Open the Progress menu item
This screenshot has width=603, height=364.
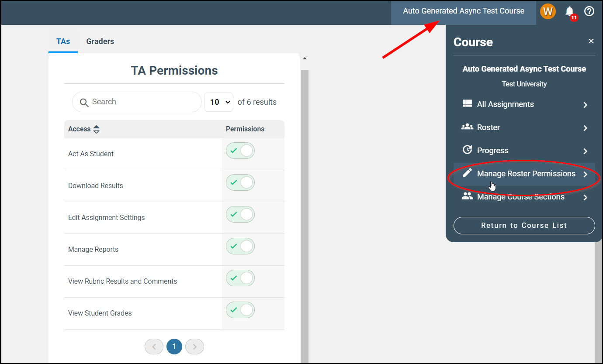click(x=524, y=151)
